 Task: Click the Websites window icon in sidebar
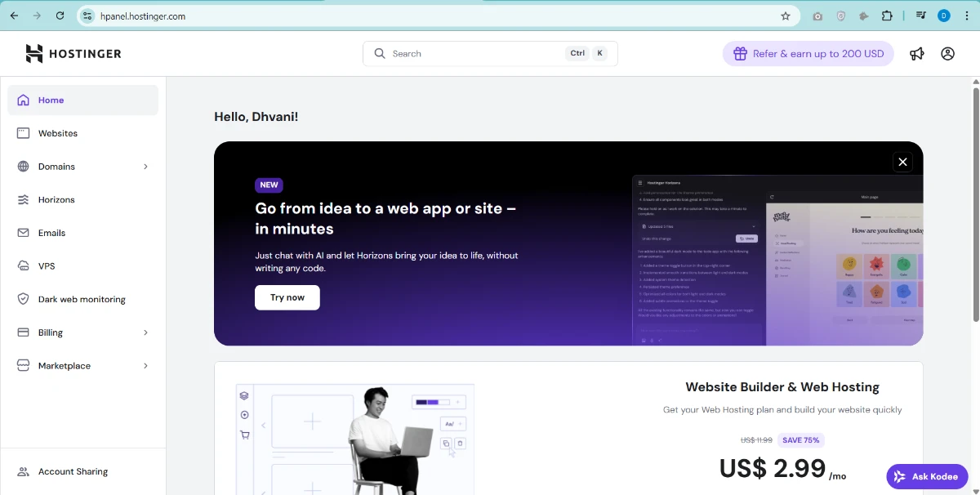[x=23, y=133]
